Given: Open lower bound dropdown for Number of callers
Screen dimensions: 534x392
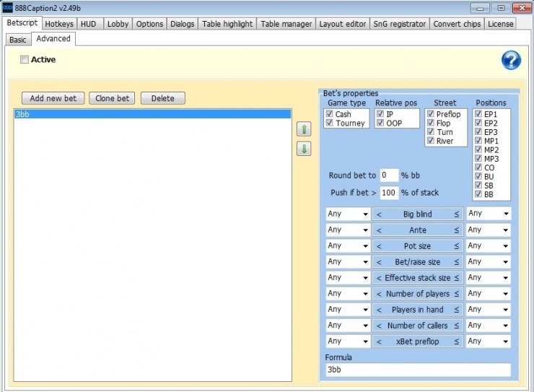Looking at the screenshot, I should coord(348,326).
